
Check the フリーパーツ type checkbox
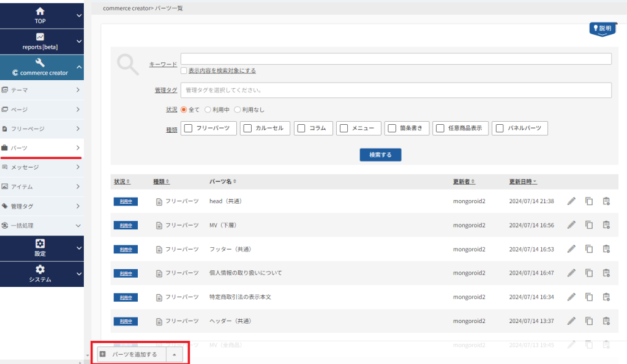point(189,128)
